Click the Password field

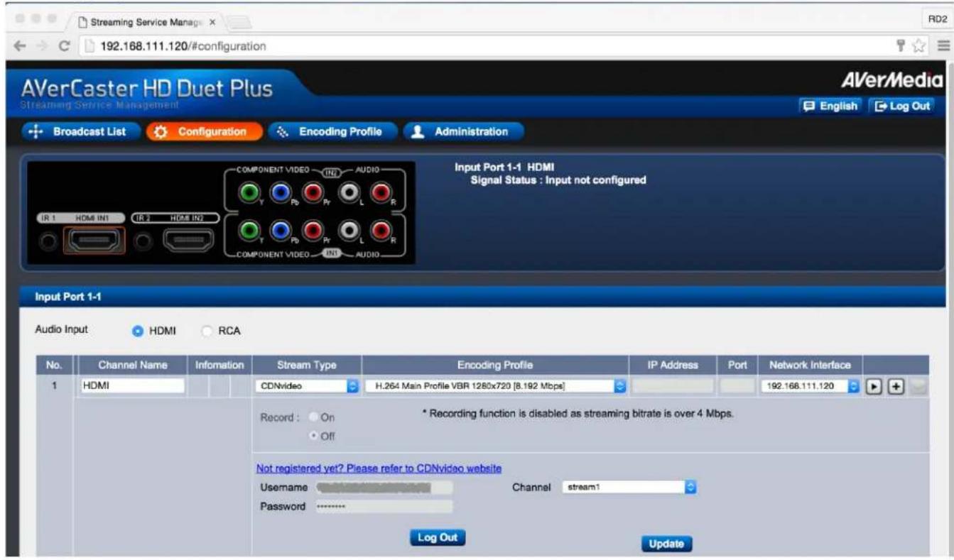(x=383, y=507)
